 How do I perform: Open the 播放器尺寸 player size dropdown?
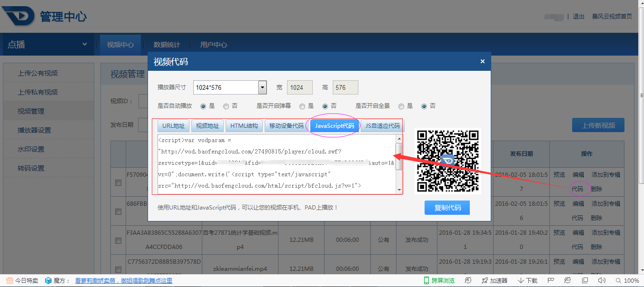click(262, 87)
